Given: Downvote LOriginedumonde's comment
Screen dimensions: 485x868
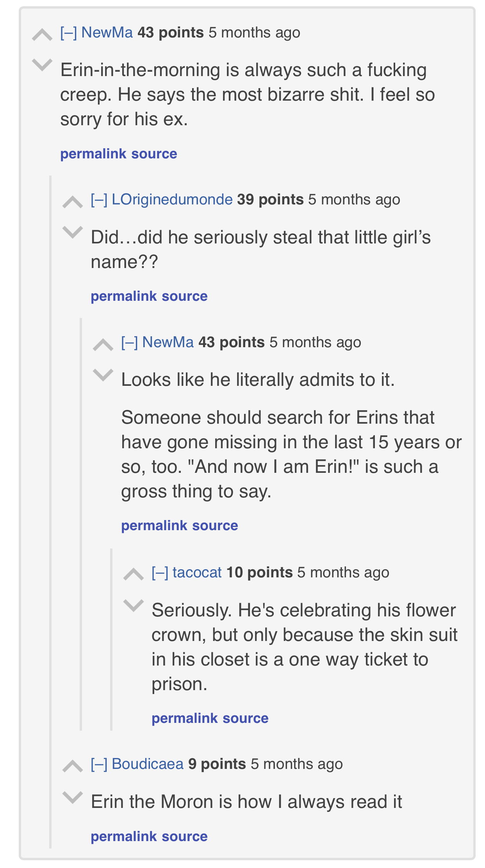Looking at the screenshot, I should point(73,232).
